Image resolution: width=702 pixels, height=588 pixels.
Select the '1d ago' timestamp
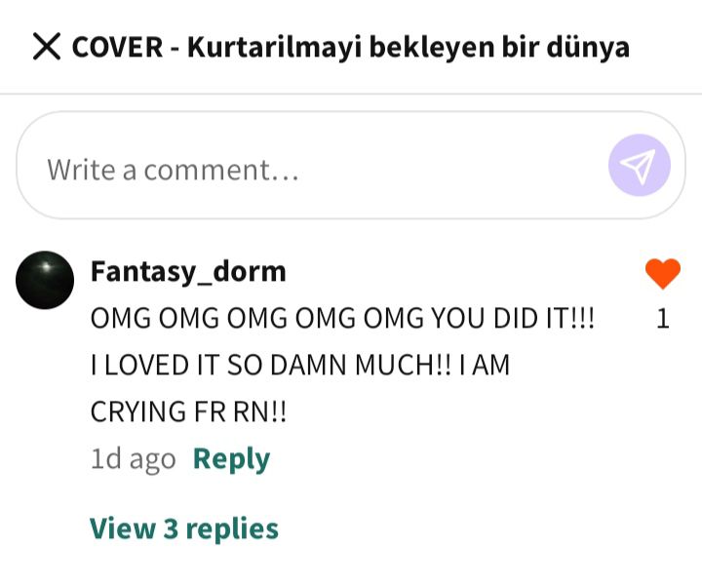click(x=133, y=459)
